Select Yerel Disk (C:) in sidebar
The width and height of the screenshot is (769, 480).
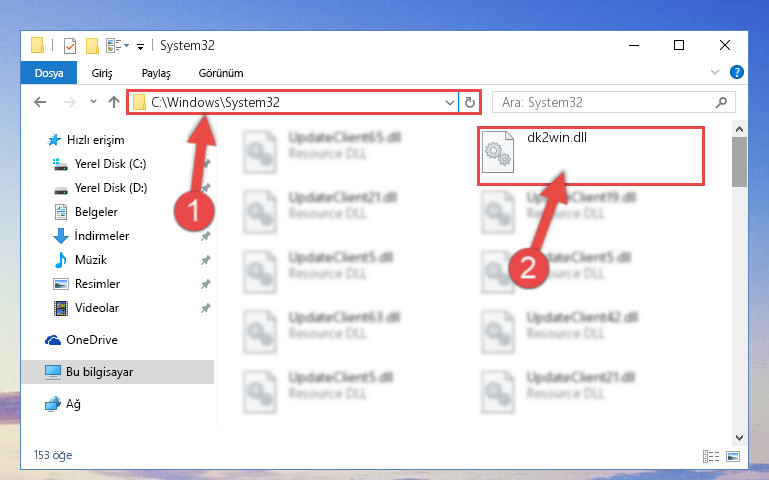(110, 164)
